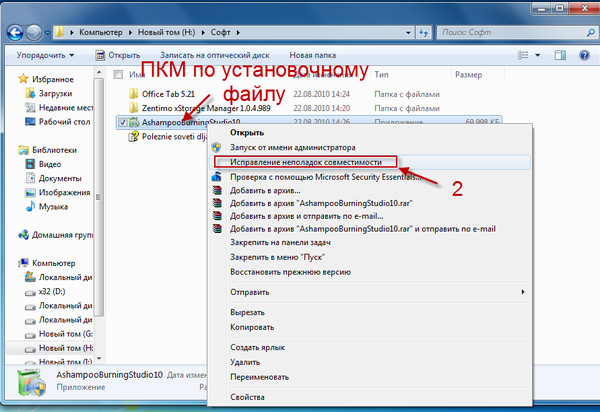Select 'Домашняя группа' in sidebar

click(62, 235)
